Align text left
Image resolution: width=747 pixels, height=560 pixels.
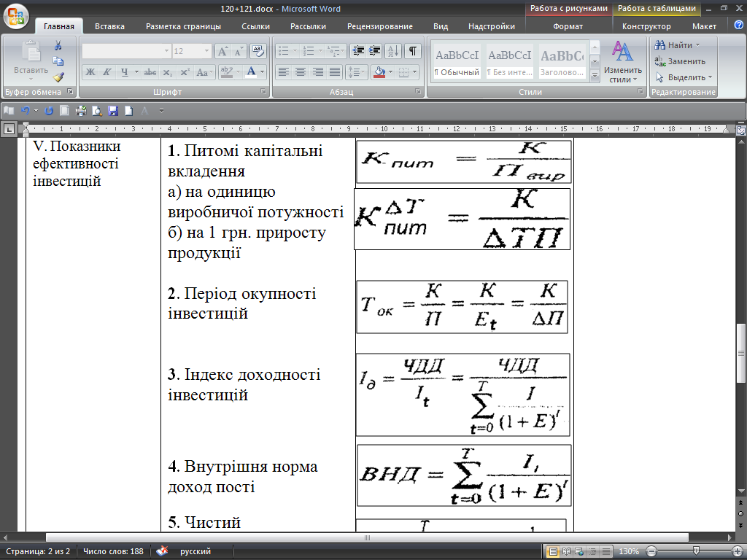[284, 72]
